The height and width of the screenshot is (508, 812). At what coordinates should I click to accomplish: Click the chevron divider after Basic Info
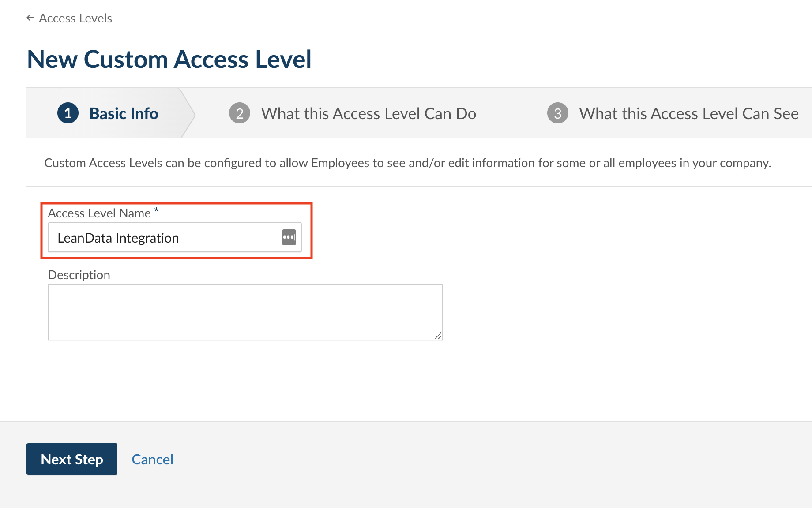(189, 113)
